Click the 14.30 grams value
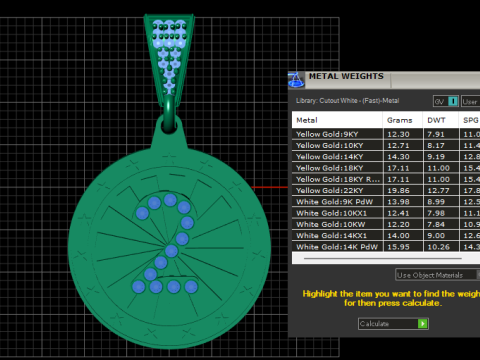480x360 pixels. click(x=398, y=157)
